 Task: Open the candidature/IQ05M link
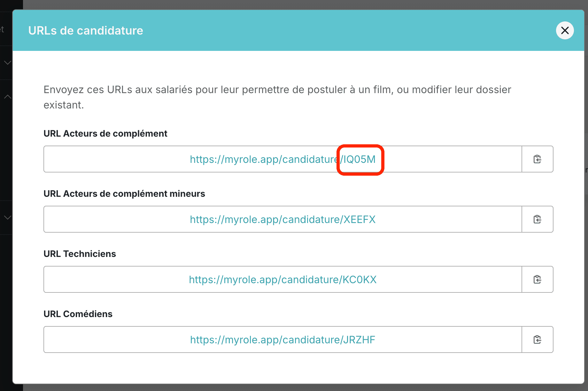click(x=283, y=159)
